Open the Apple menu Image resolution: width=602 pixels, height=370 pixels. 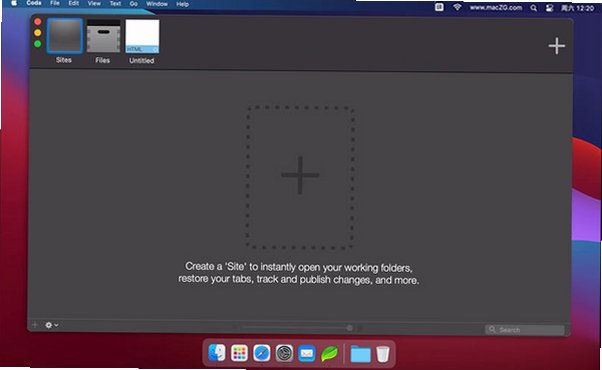coord(14,3)
